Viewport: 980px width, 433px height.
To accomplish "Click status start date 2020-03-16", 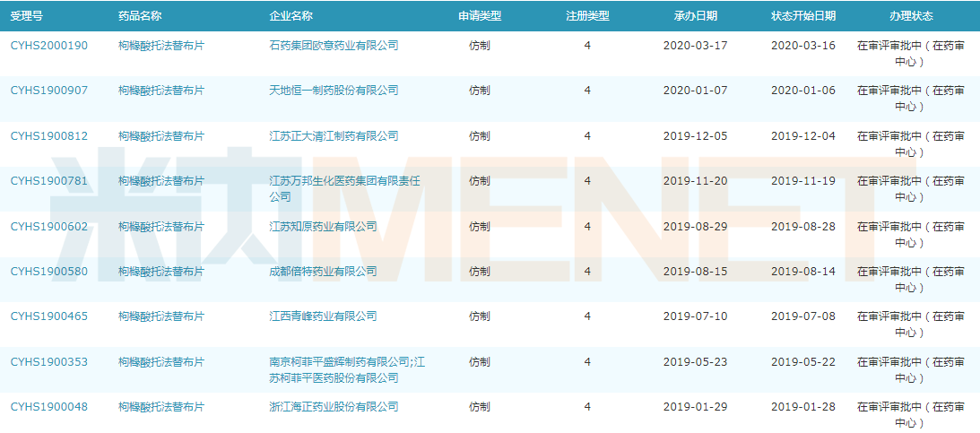I will pos(803,46).
